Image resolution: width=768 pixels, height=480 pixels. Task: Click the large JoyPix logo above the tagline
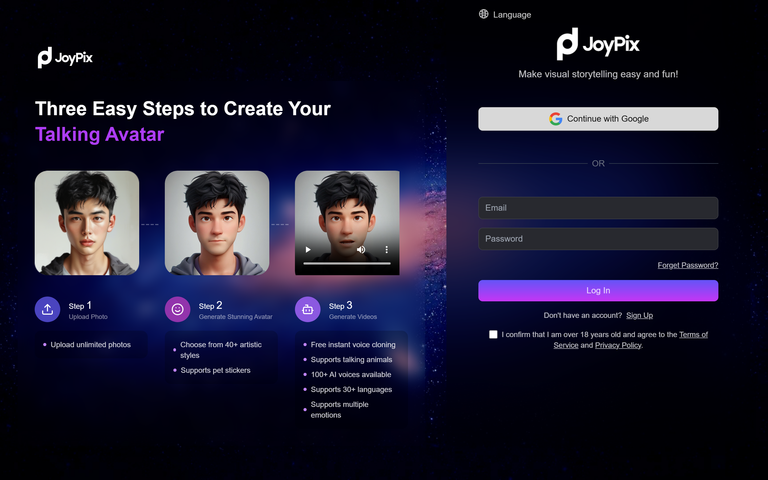coord(598,44)
